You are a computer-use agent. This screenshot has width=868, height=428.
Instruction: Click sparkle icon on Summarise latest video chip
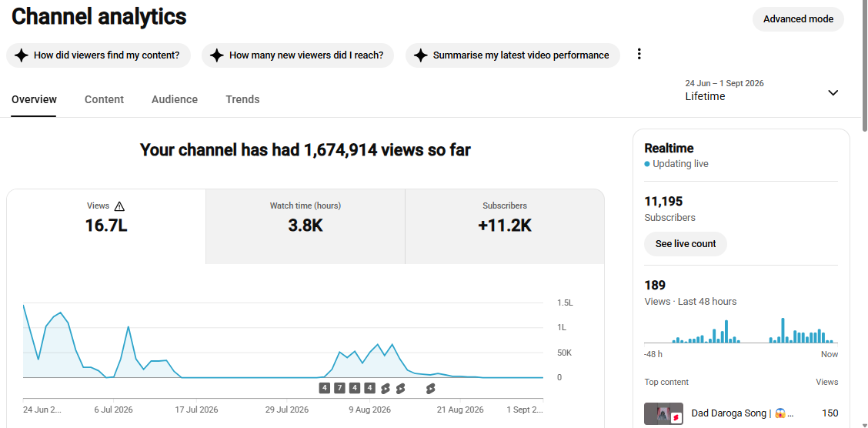pyautogui.click(x=421, y=55)
